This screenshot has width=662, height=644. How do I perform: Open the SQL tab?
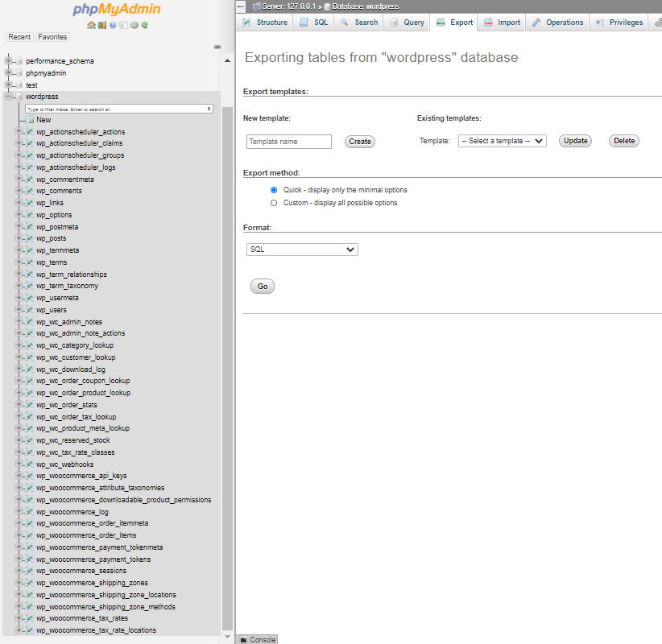313,23
